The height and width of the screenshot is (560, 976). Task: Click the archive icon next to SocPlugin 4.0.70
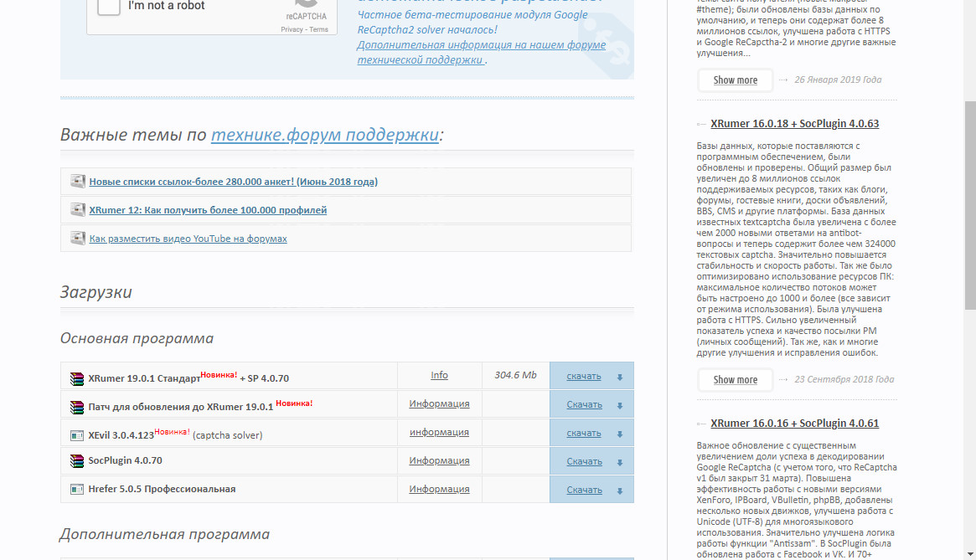click(x=77, y=461)
